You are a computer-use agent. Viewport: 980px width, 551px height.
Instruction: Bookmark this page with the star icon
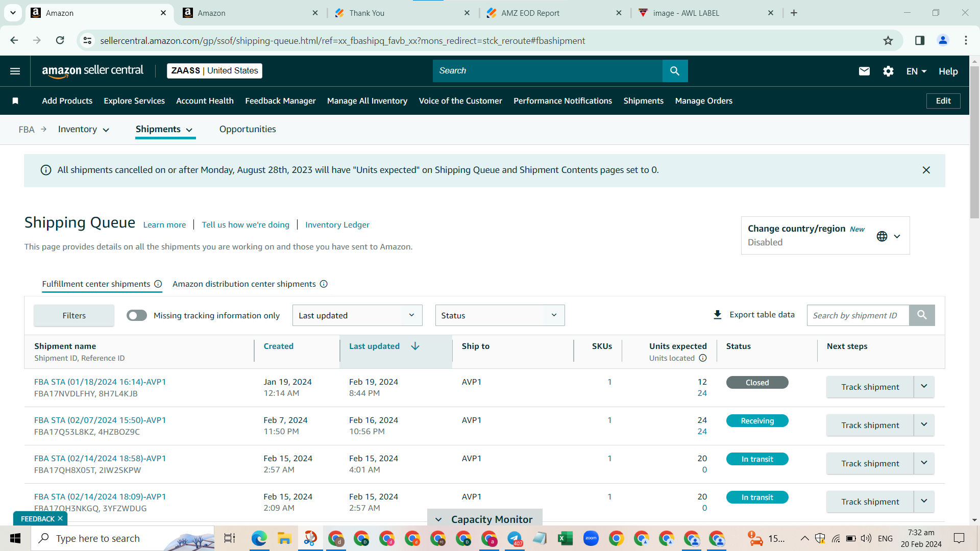pos(888,41)
